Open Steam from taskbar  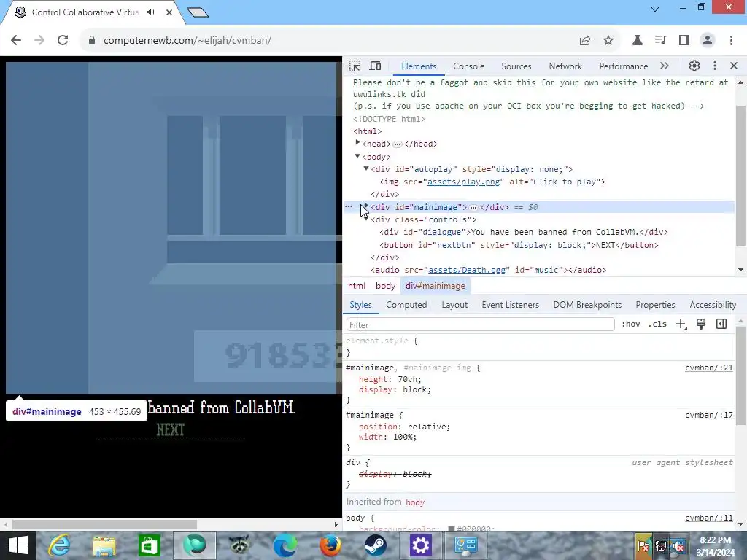point(376,545)
